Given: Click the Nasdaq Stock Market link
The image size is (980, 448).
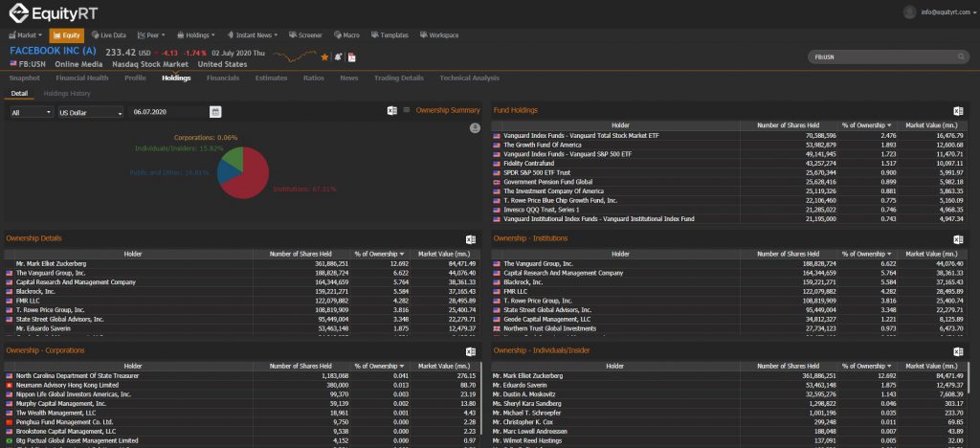Looking at the screenshot, I should pos(150,64).
